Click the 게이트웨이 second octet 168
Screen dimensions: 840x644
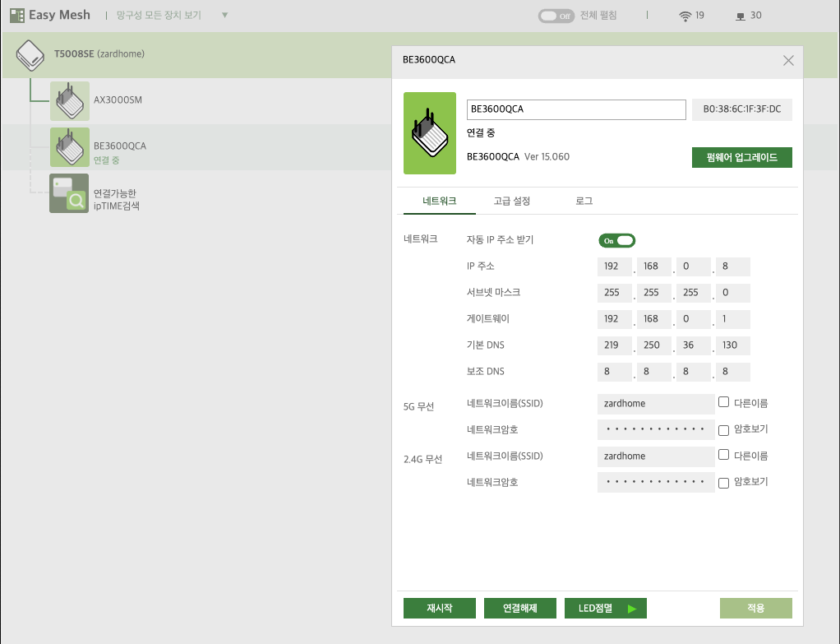(653, 319)
